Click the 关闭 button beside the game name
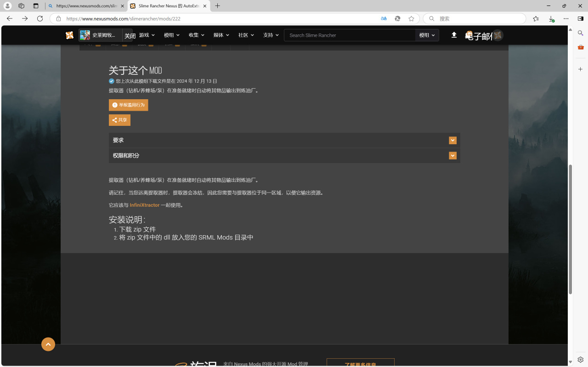The height and width of the screenshot is (367, 588). point(130,36)
